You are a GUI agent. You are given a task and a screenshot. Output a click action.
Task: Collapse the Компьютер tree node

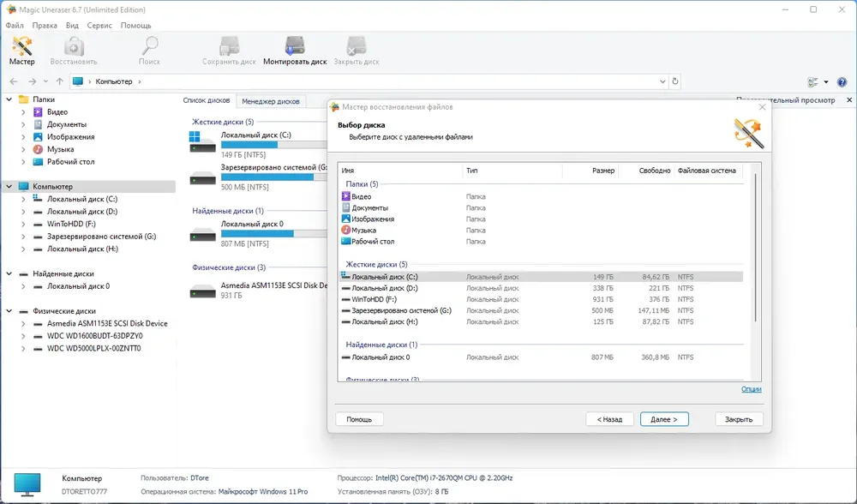click(x=9, y=186)
